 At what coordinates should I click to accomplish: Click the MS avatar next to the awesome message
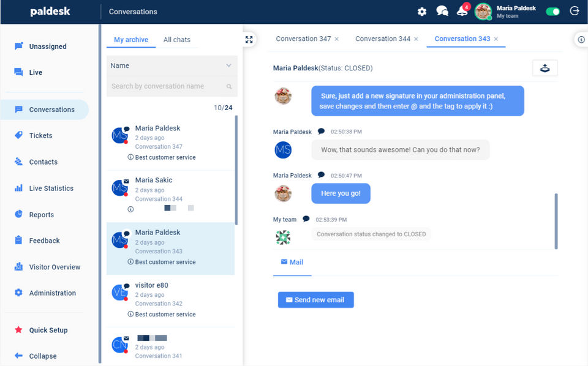point(283,150)
